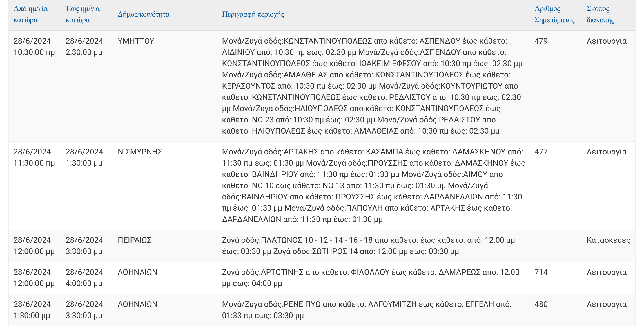This screenshot has height=326, width=644.
Task: Sort by Δήμος/κοινότητα column header
Action: pos(144,14)
